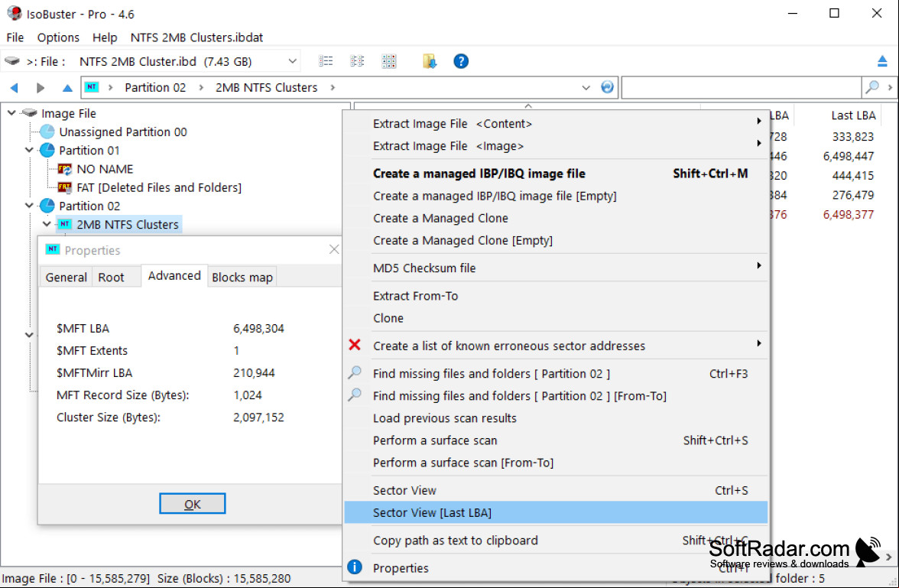This screenshot has width=899, height=588.
Task: Click the eject icon at top right
Action: (882, 61)
